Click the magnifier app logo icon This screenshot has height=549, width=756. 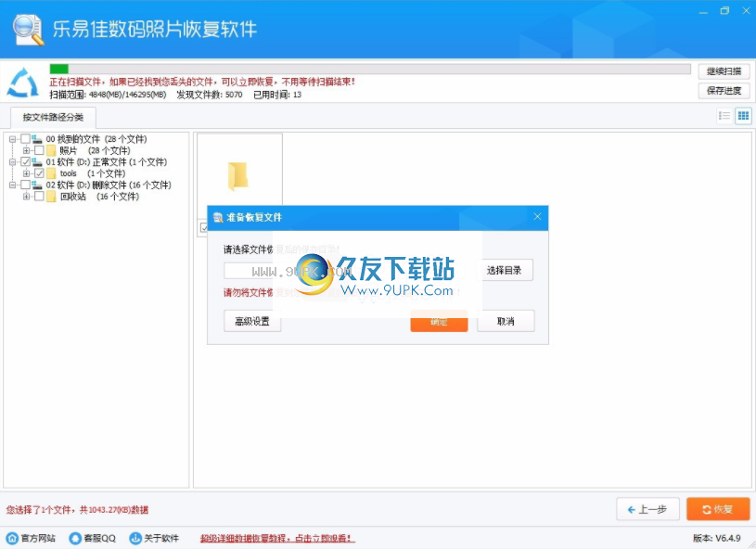click(x=28, y=30)
